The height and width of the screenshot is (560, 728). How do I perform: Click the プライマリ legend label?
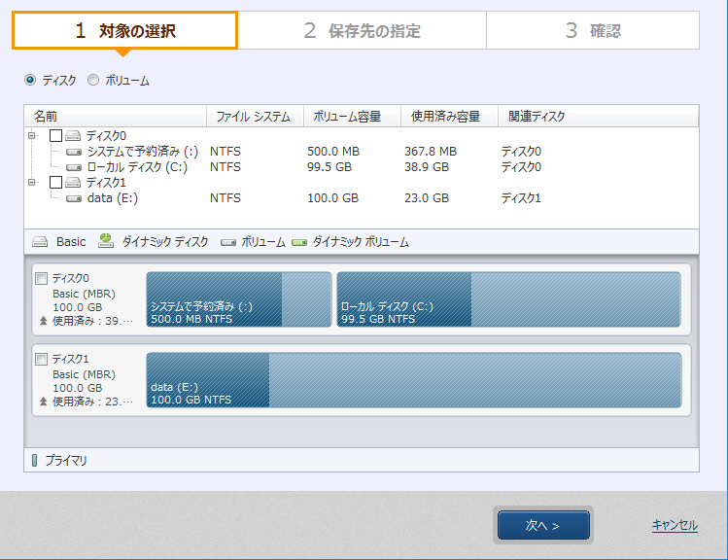[66, 461]
